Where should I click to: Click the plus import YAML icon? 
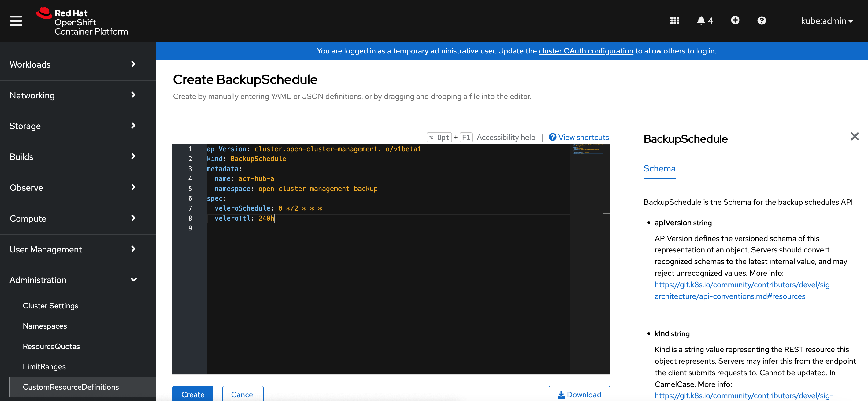point(735,20)
